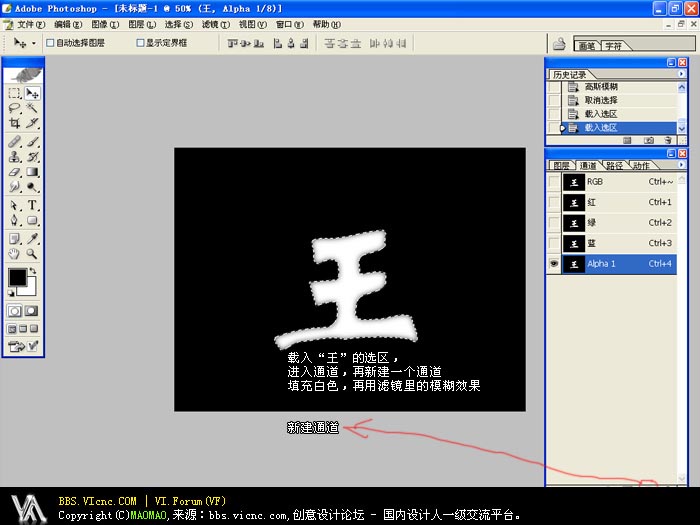The width and height of the screenshot is (700, 525).
Task: Select the Hand tool
Action: tap(15, 254)
